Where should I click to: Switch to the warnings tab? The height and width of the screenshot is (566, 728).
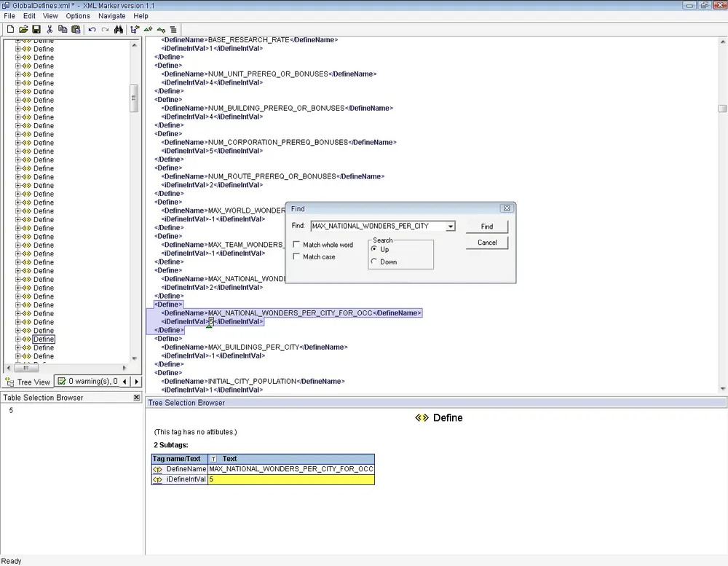tap(87, 381)
